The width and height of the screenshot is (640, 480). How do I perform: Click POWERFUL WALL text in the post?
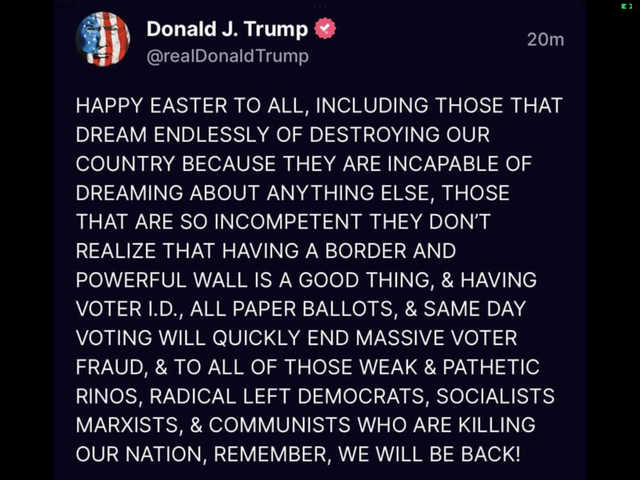[172, 280]
